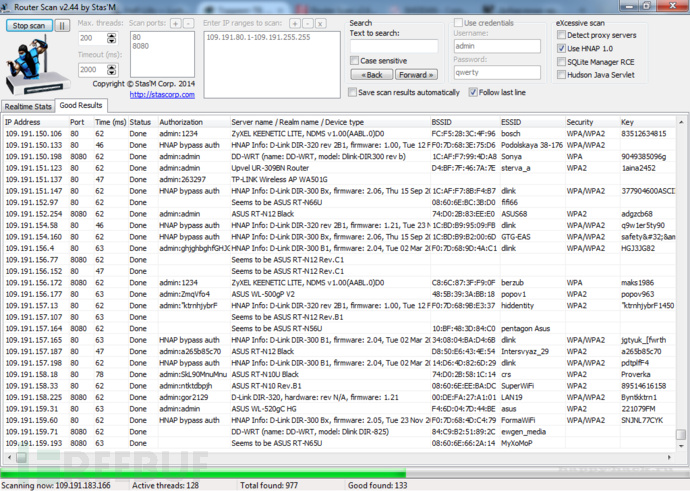Image resolution: width=690 pixels, height=491 pixels.
Task: Click the Text to search field
Action: pyautogui.click(x=394, y=46)
